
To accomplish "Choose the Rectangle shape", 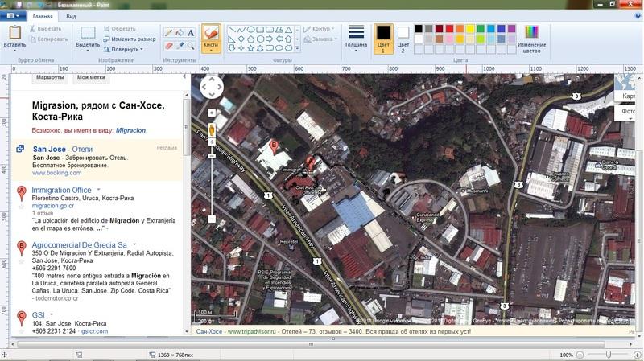I will [x=260, y=30].
